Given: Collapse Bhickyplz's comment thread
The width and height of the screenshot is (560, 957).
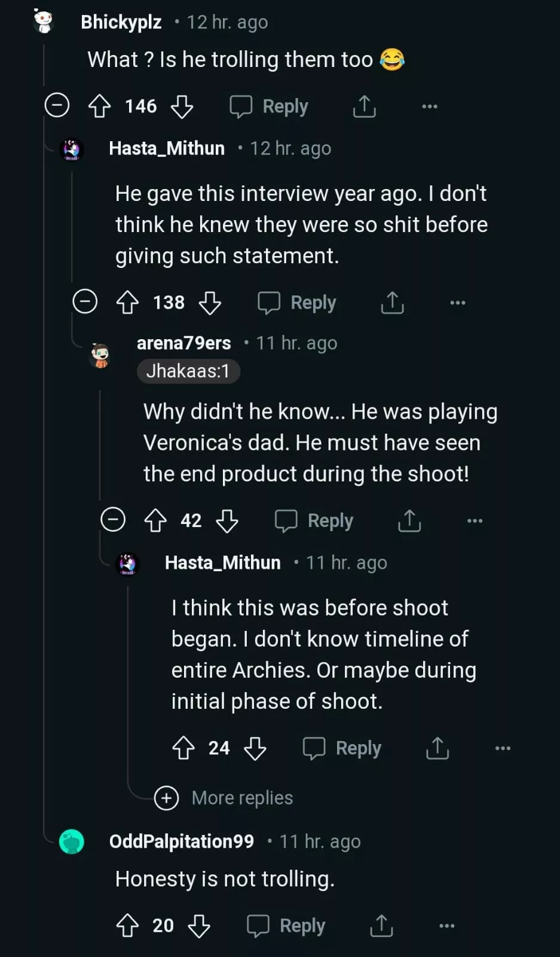Looking at the screenshot, I should point(57,106).
